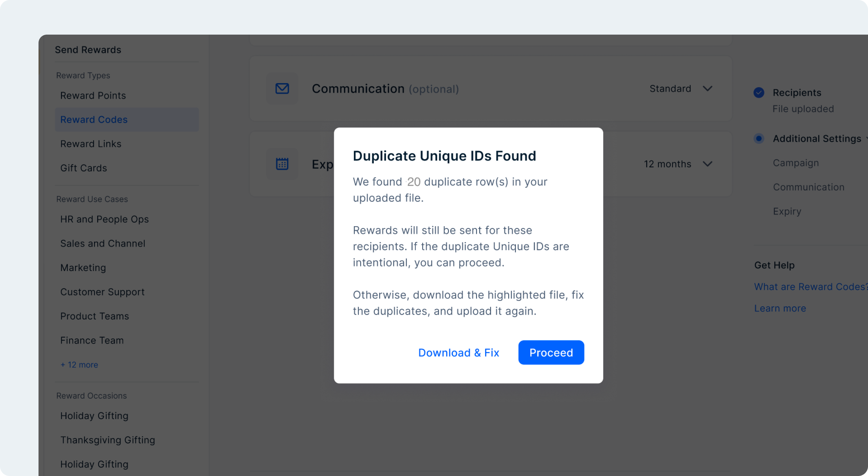868x476 pixels.
Task: Select the Additional Settings step indicator
Action: pyautogui.click(x=759, y=138)
